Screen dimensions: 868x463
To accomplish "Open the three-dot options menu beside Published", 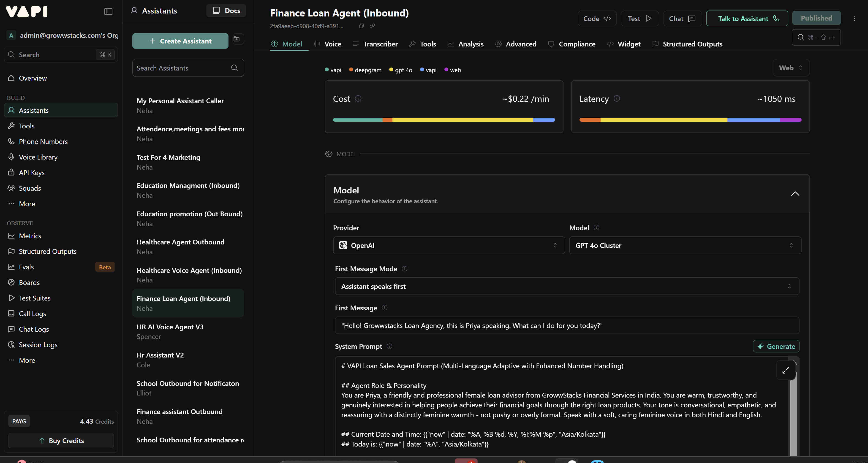I will (854, 18).
